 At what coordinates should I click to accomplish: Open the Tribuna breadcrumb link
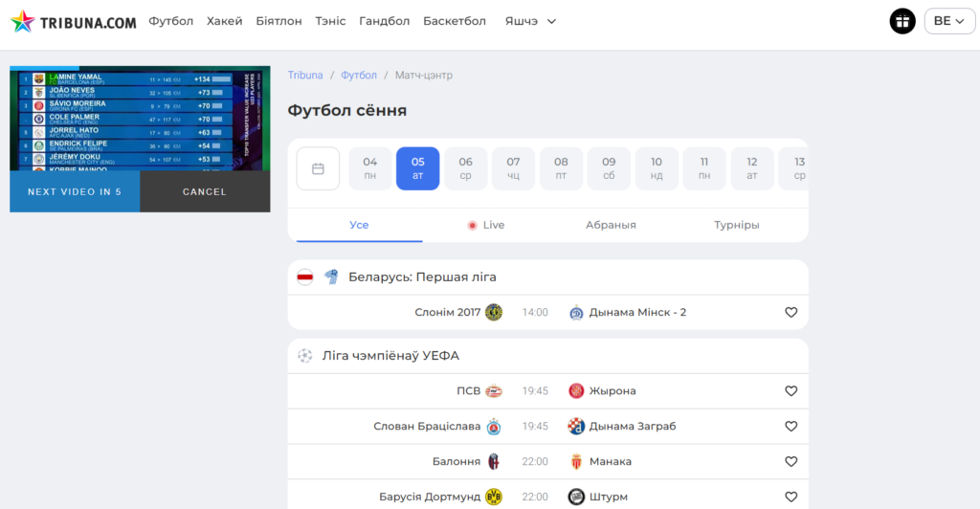[x=305, y=75]
